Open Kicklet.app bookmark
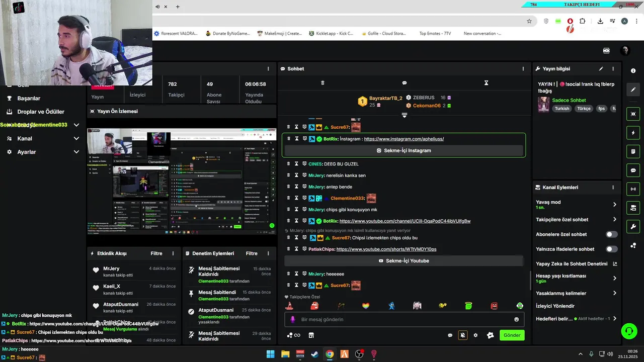 click(331, 33)
